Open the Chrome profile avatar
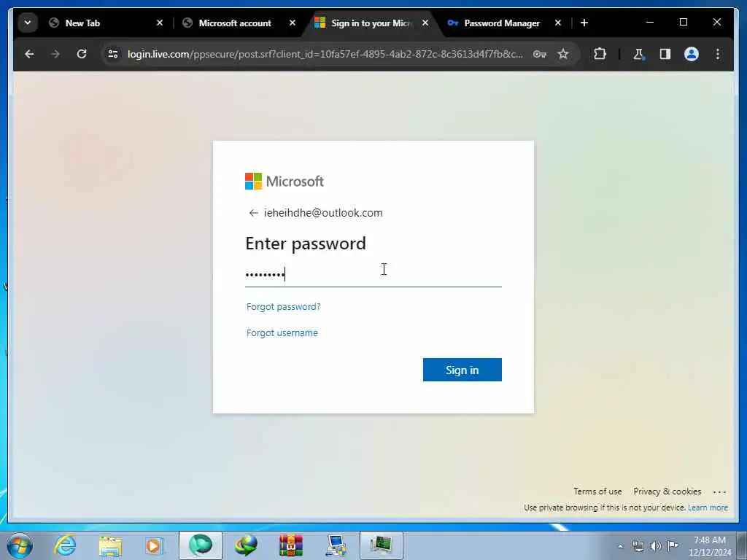 tap(692, 54)
